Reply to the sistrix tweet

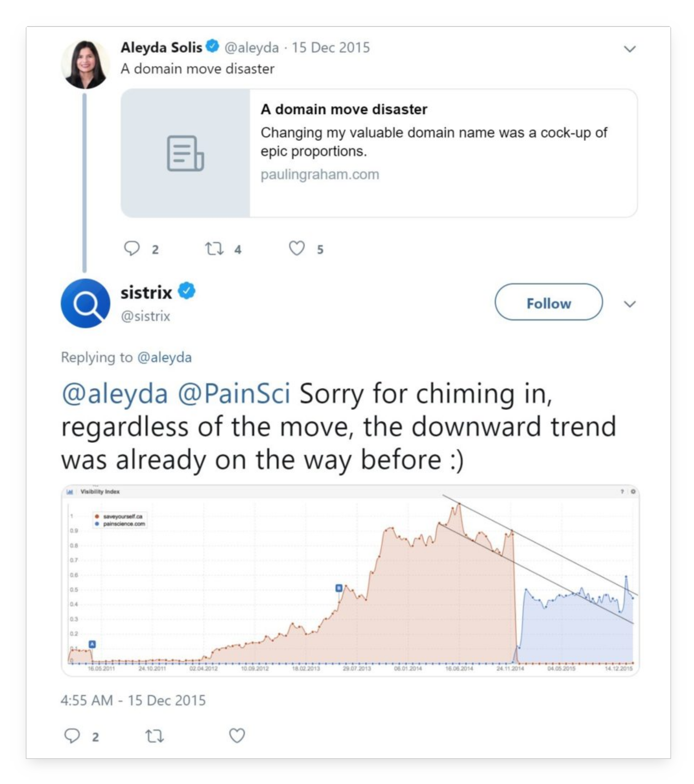click(72, 736)
